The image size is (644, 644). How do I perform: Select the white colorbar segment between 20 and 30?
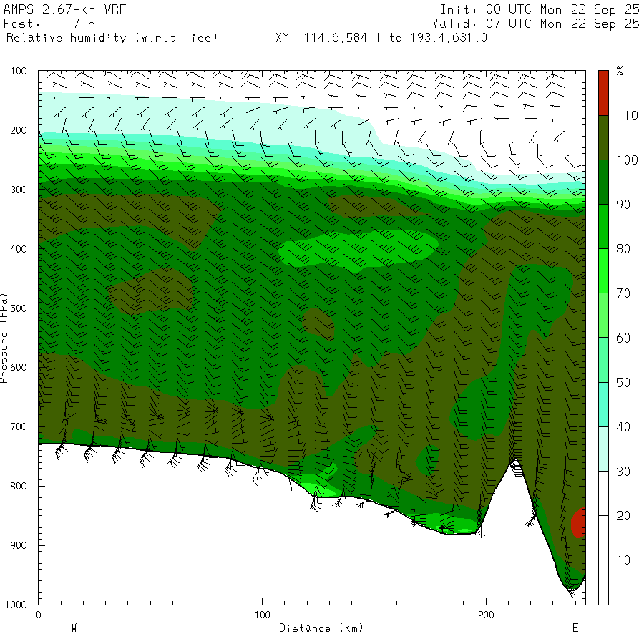click(603, 493)
